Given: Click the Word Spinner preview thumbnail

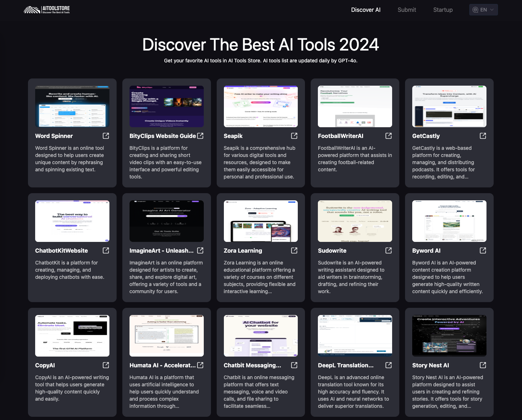Looking at the screenshot, I should point(72,106).
